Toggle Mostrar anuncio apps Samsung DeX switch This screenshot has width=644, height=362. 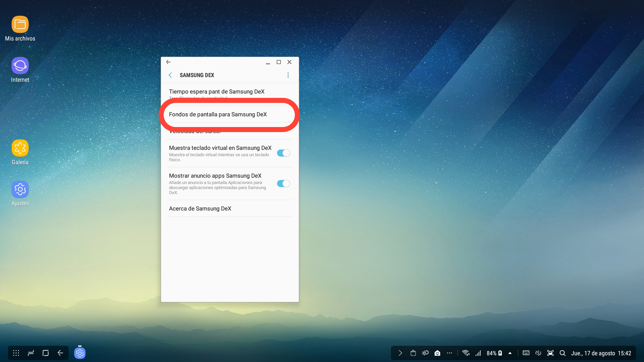tap(283, 184)
